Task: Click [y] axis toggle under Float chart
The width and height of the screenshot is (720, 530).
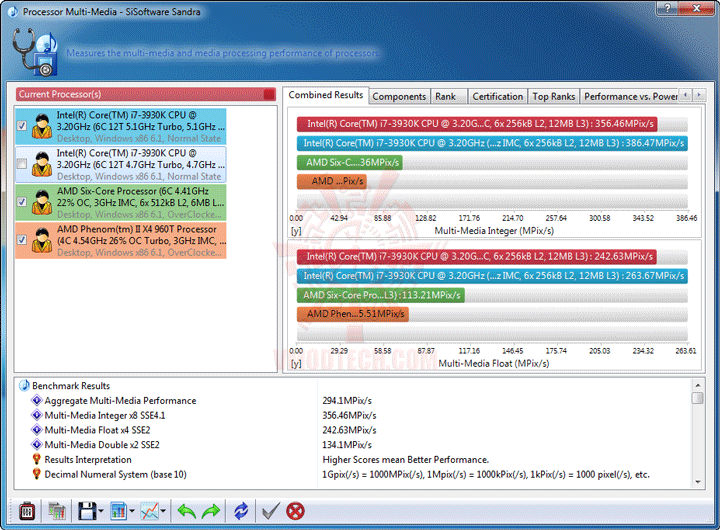Action: (x=296, y=363)
